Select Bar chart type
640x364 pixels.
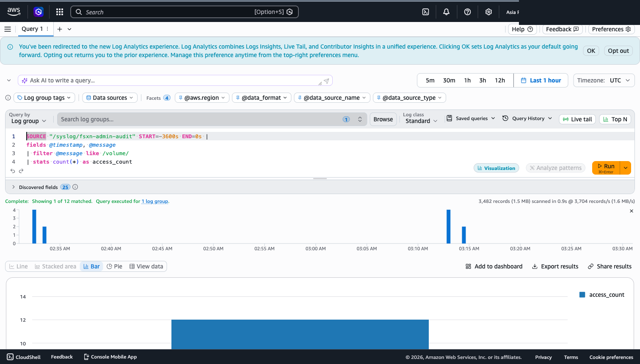pyautogui.click(x=91, y=266)
